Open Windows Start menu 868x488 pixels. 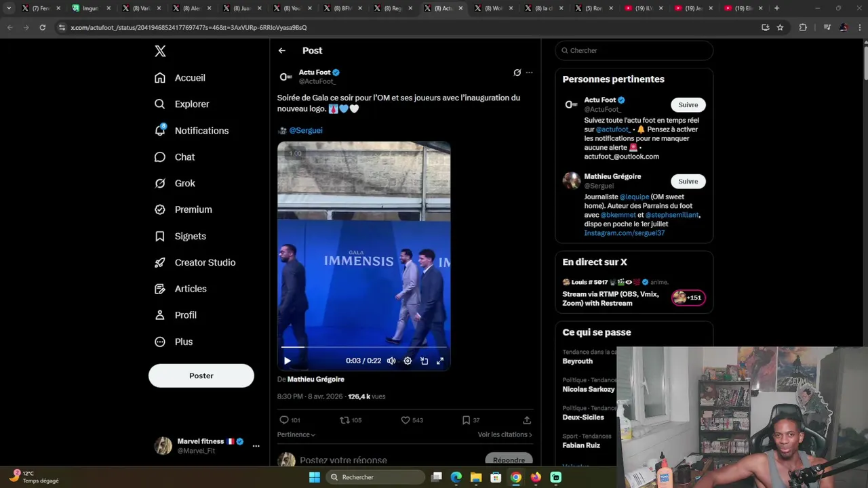[x=315, y=477]
